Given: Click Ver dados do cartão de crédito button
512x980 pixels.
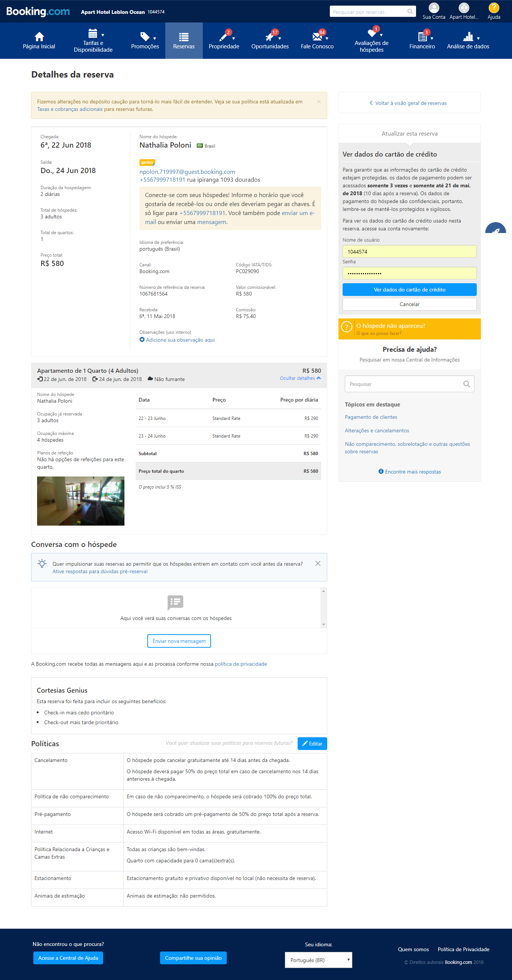Looking at the screenshot, I should coord(409,290).
